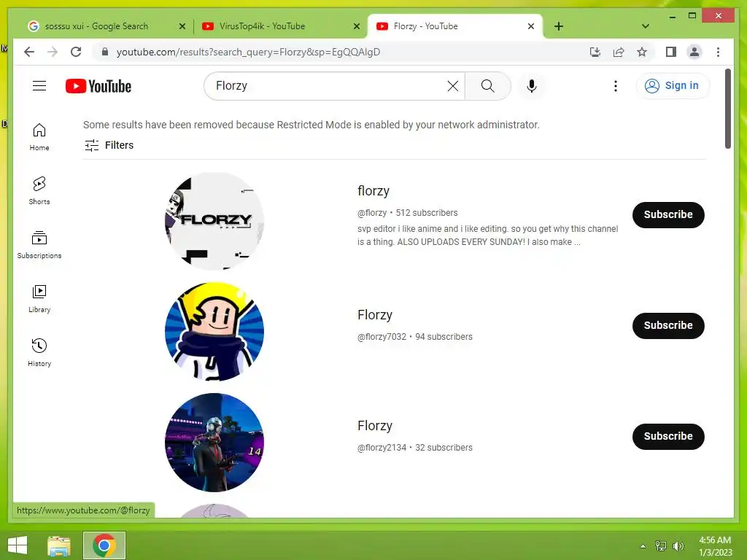Click the browser forward arrow
The width and height of the screenshot is (747, 560).
53,52
